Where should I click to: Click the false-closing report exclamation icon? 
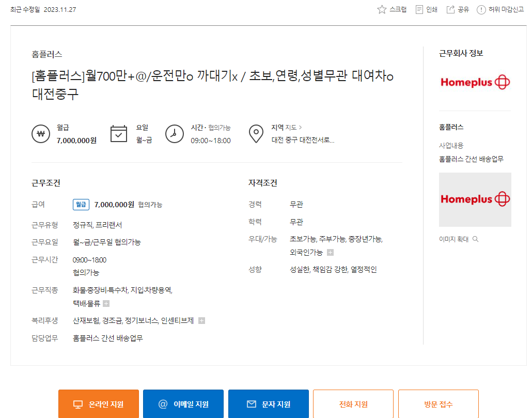coord(481,10)
